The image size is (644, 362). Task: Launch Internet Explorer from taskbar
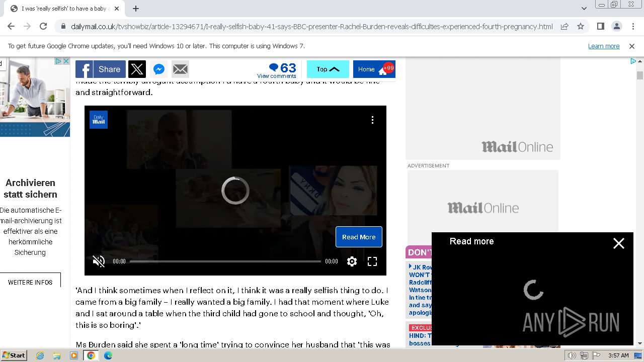click(x=40, y=355)
